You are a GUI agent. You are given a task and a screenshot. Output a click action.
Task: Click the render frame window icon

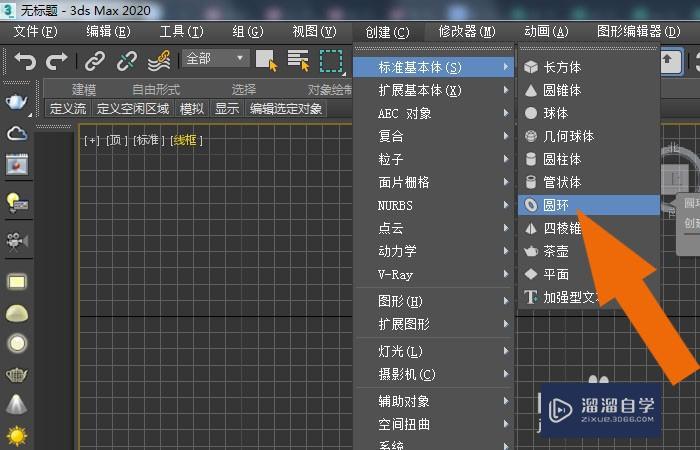tap(17, 165)
